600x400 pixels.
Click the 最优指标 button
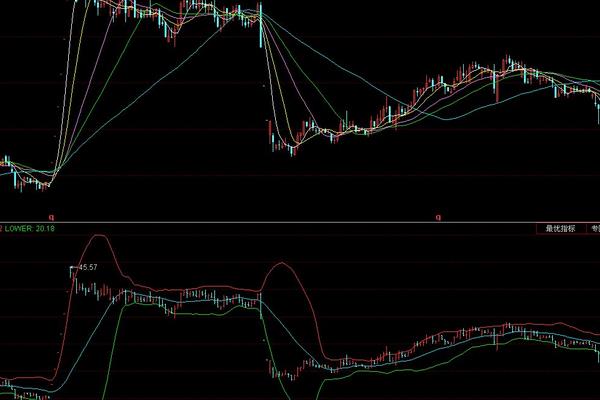point(560,229)
